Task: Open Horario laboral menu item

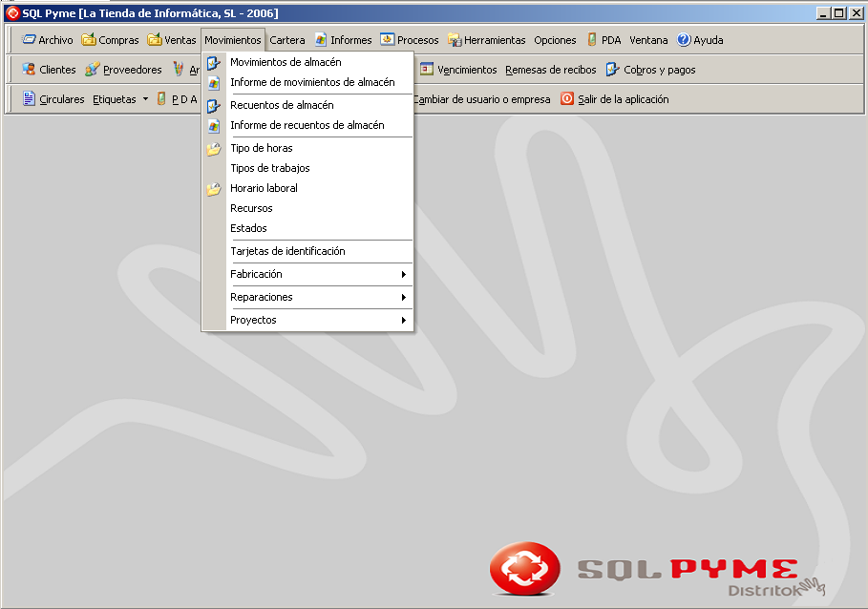Action: [x=264, y=188]
